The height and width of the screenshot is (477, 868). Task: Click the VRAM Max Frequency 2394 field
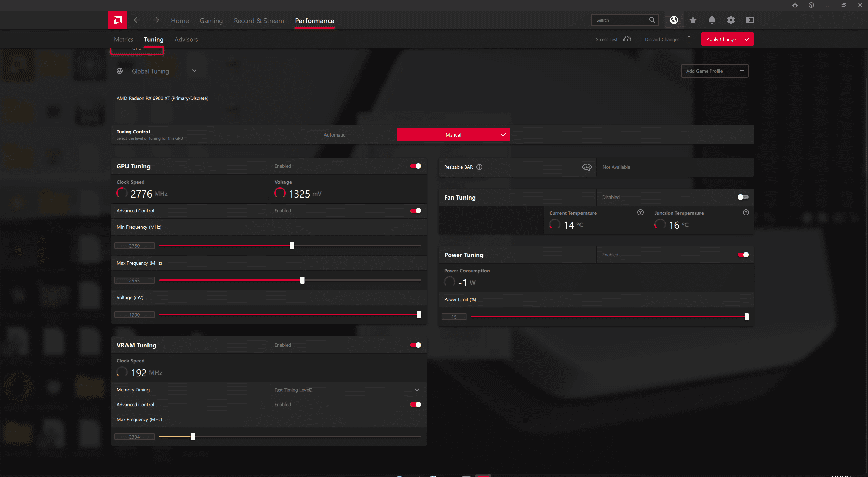(134, 437)
